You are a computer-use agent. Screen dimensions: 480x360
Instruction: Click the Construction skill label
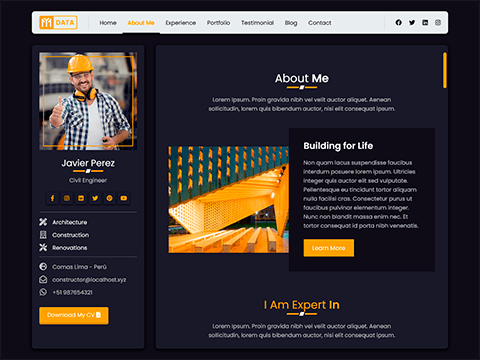tap(70, 235)
